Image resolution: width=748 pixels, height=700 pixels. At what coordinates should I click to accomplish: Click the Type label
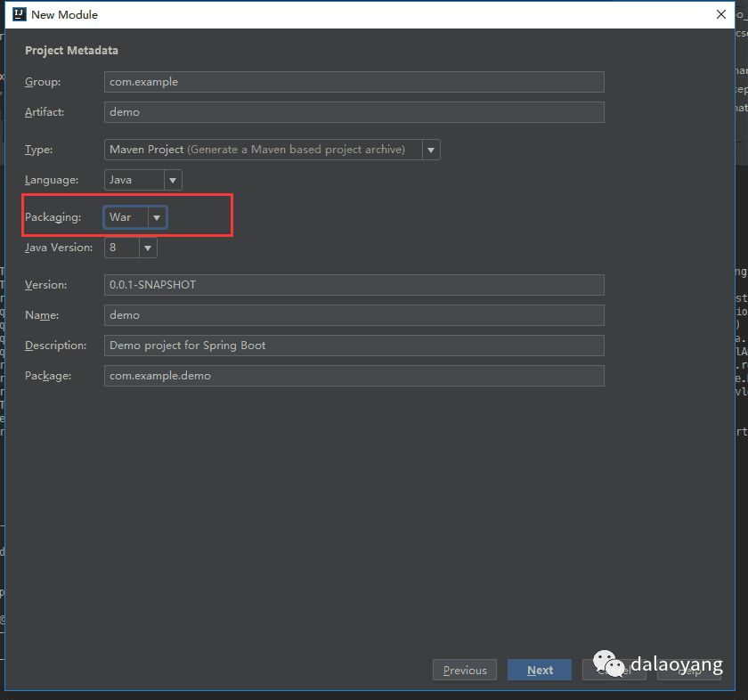point(38,150)
